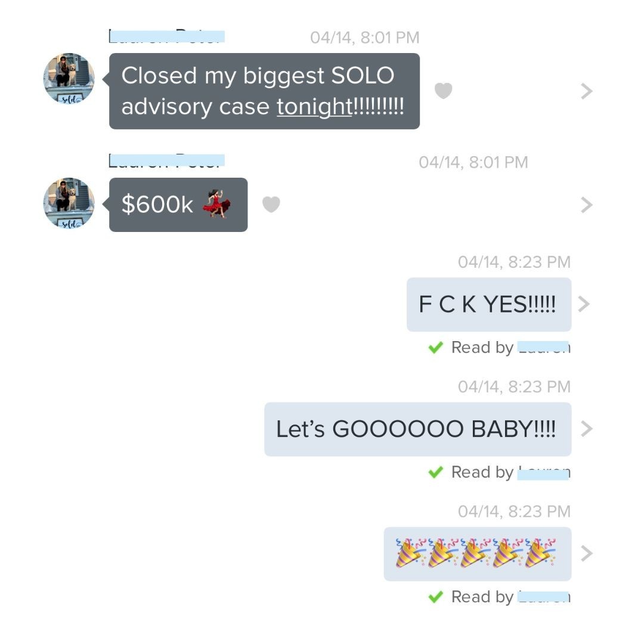Screen dimensions: 644x644
Task: Tap the underlined "tonight" link
Action: tap(314, 107)
